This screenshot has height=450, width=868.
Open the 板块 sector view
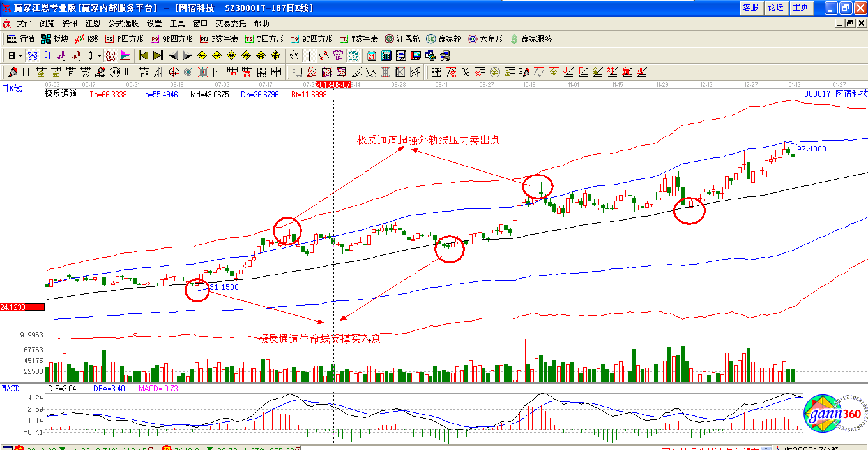tap(54, 39)
